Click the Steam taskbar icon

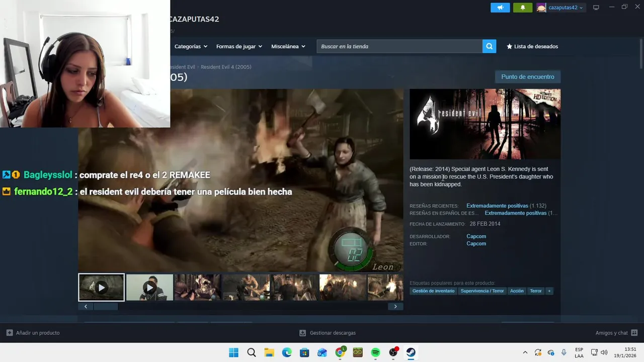coord(411,352)
